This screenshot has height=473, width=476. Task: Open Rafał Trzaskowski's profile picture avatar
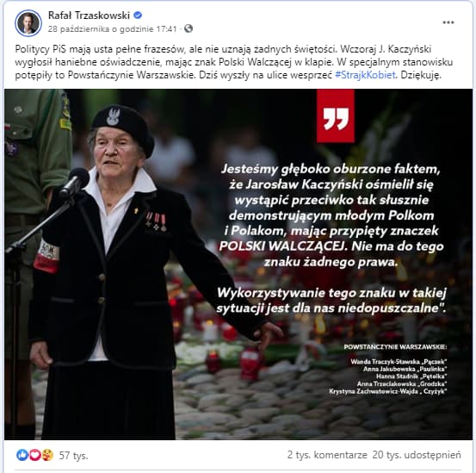[x=28, y=22]
